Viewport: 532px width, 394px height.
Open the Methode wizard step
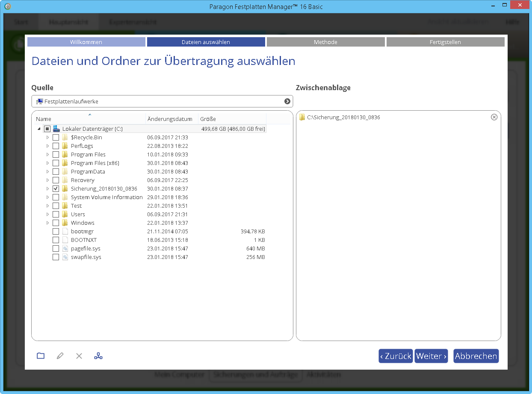pos(325,42)
